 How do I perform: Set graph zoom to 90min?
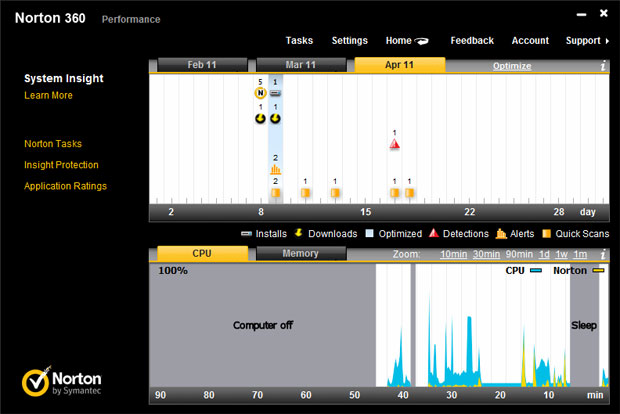tap(519, 254)
